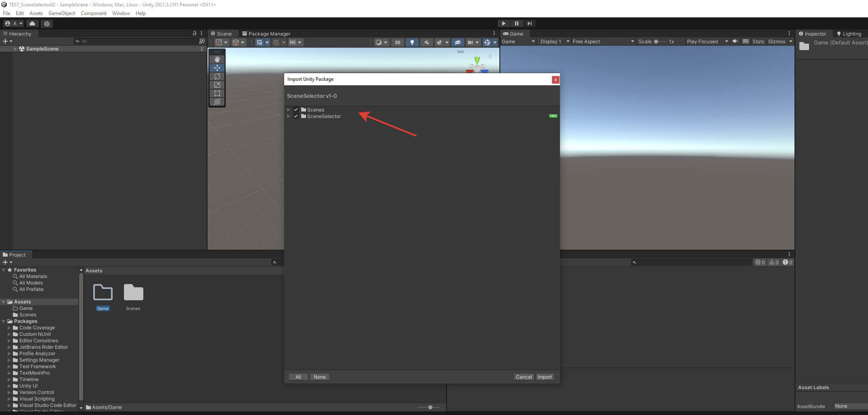868x415 pixels.
Task: Open Hierarchy create plus dropdown
Action: 8,41
